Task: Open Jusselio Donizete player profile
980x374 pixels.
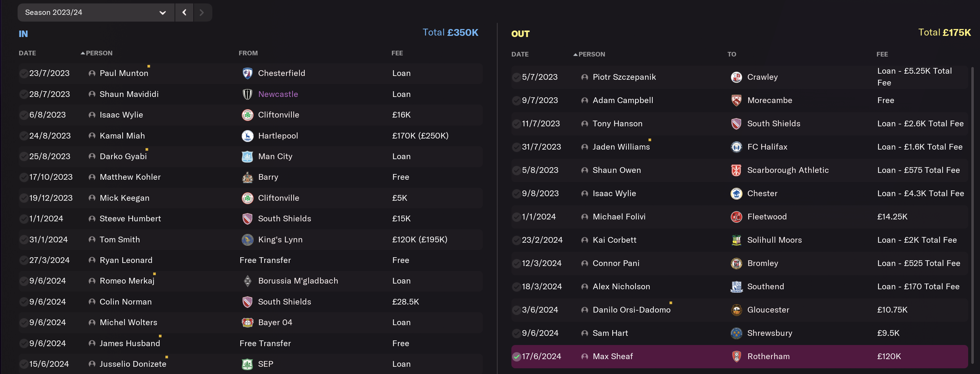Action: click(133, 364)
